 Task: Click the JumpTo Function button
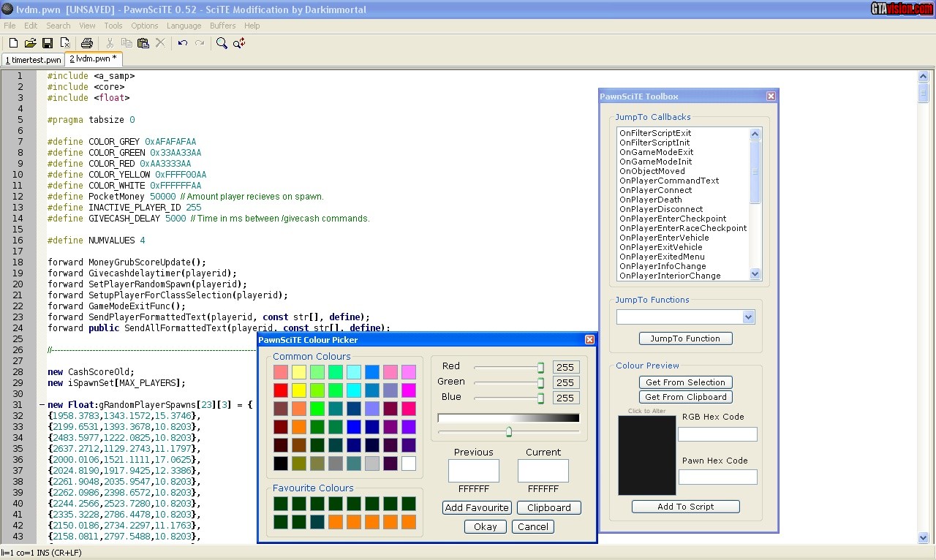pos(686,338)
